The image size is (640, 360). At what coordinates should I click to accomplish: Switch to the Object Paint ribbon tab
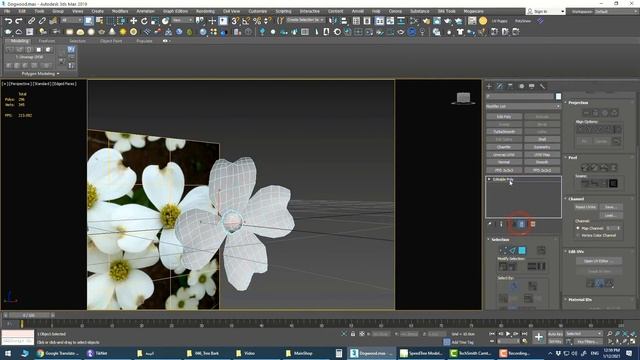click(x=111, y=41)
